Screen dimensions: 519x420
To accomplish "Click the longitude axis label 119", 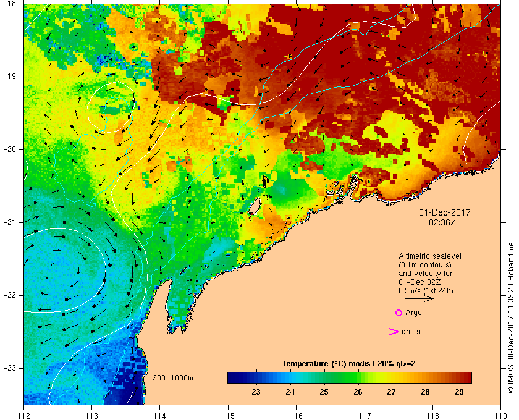I will [500, 416].
